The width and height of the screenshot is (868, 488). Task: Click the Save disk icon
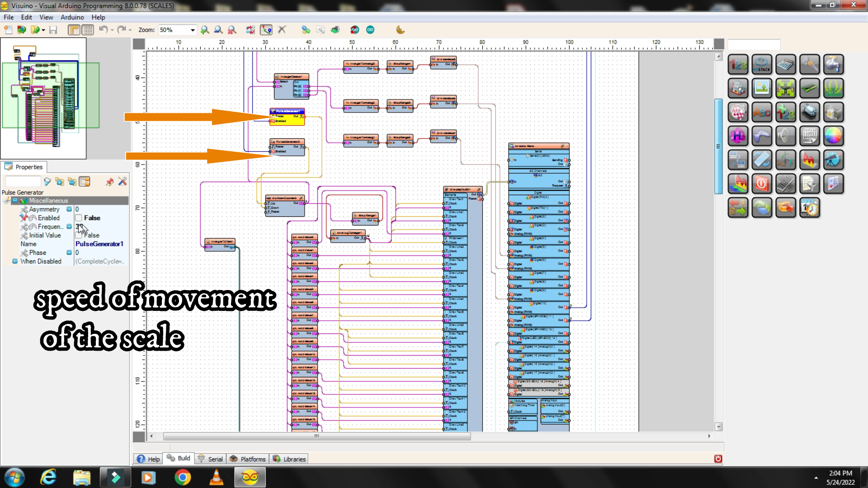click(53, 30)
